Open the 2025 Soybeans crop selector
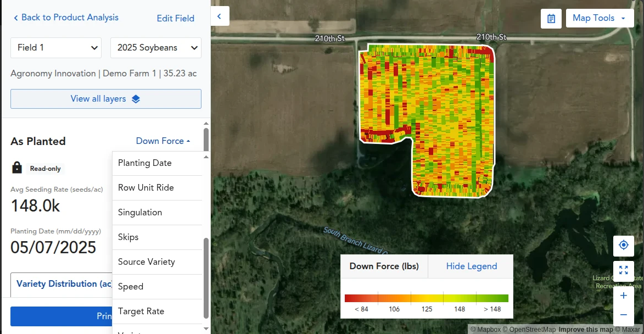 [x=156, y=48]
